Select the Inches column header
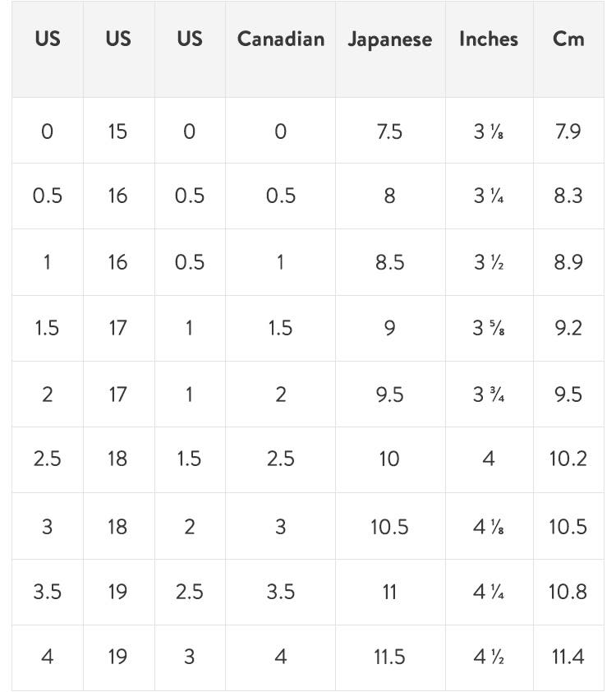This screenshot has width=616, height=692. tap(489, 39)
